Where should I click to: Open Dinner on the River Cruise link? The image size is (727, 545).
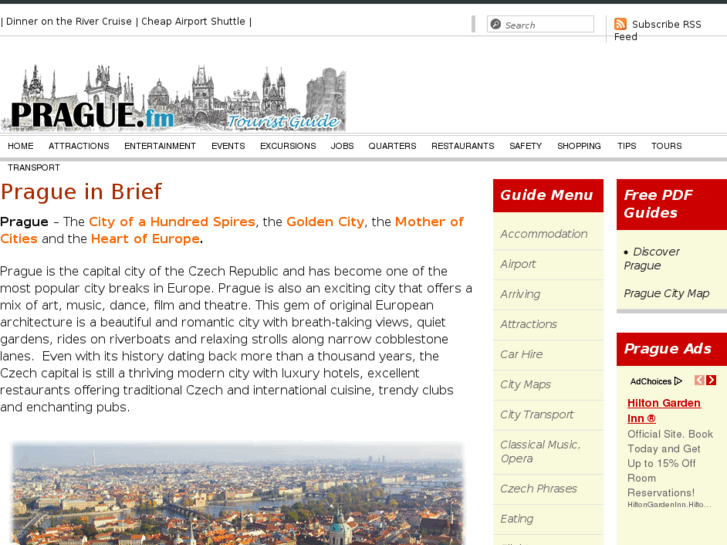click(x=69, y=21)
